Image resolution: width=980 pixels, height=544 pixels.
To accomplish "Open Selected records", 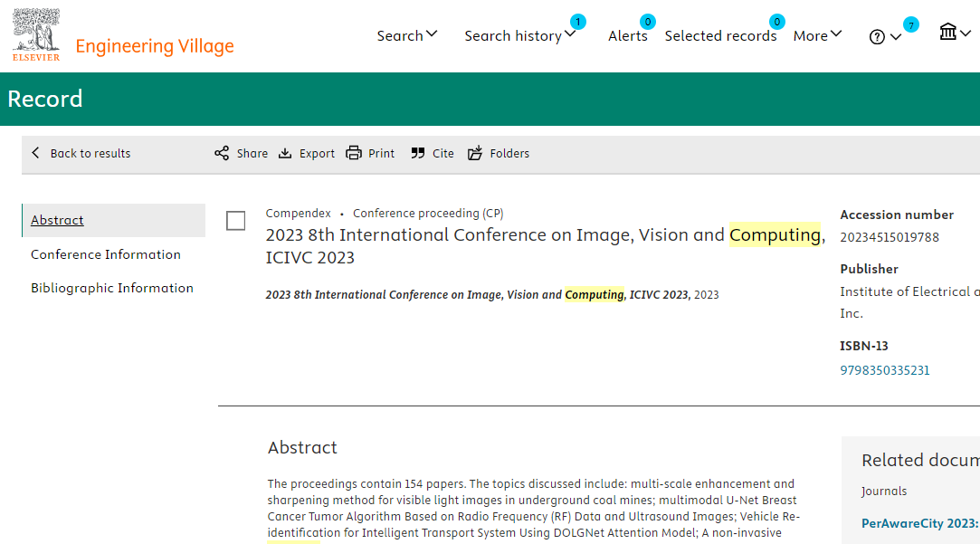I will click(x=720, y=35).
